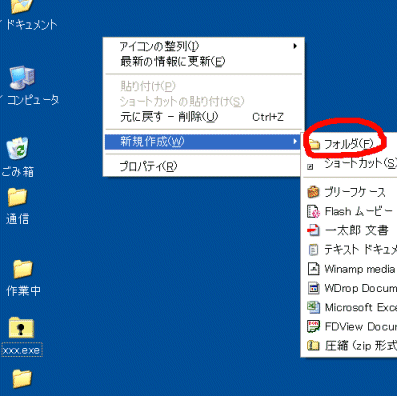Click the text document icon in submenu

pos(313,250)
